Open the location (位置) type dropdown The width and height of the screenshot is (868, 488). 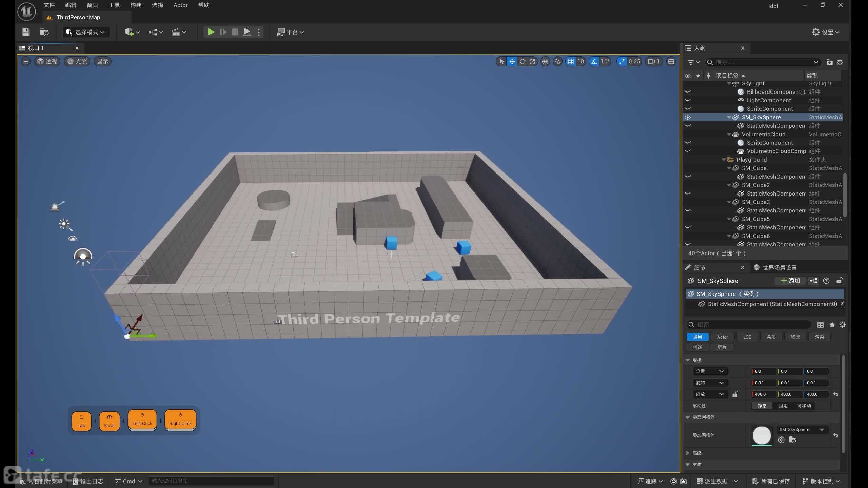point(710,371)
